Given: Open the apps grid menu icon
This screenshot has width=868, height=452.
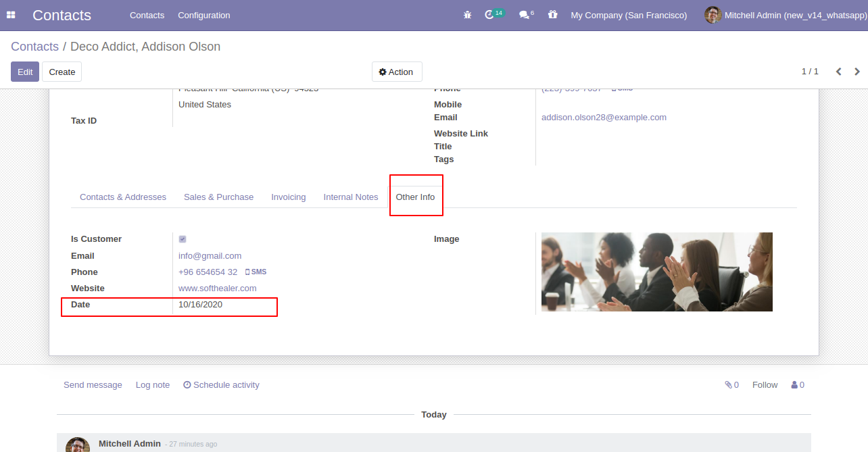Looking at the screenshot, I should coord(11,15).
